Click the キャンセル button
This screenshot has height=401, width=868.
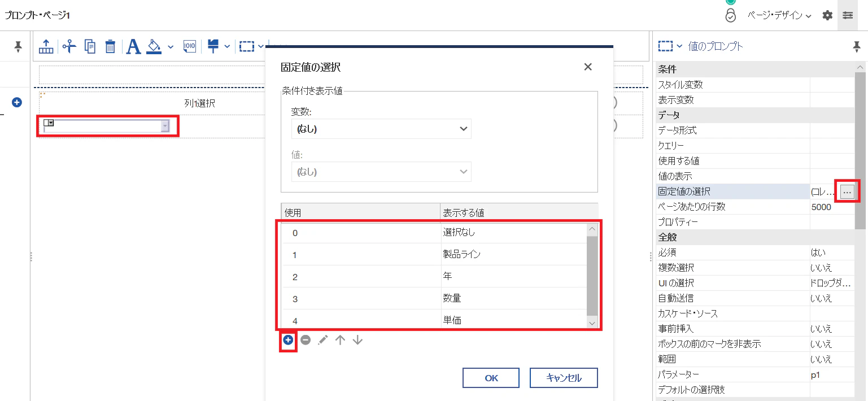coord(564,378)
